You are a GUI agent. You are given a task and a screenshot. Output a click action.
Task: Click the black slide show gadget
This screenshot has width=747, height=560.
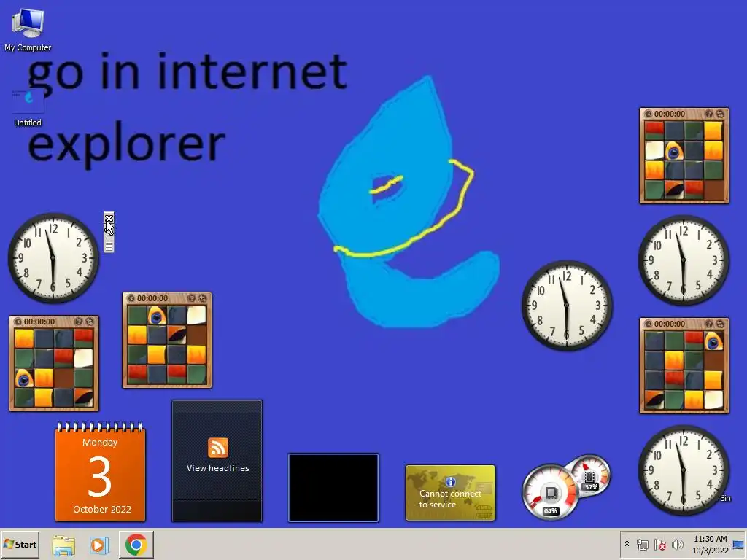[x=333, y=488]
